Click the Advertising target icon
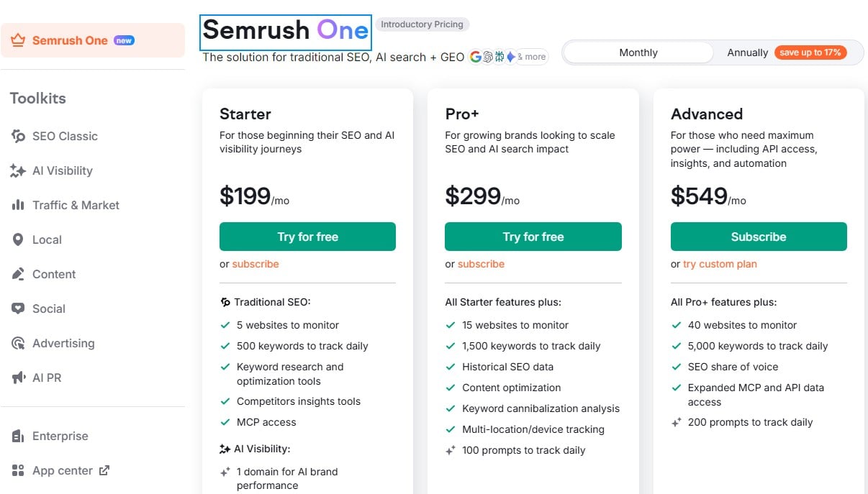 tap(18, 343)
